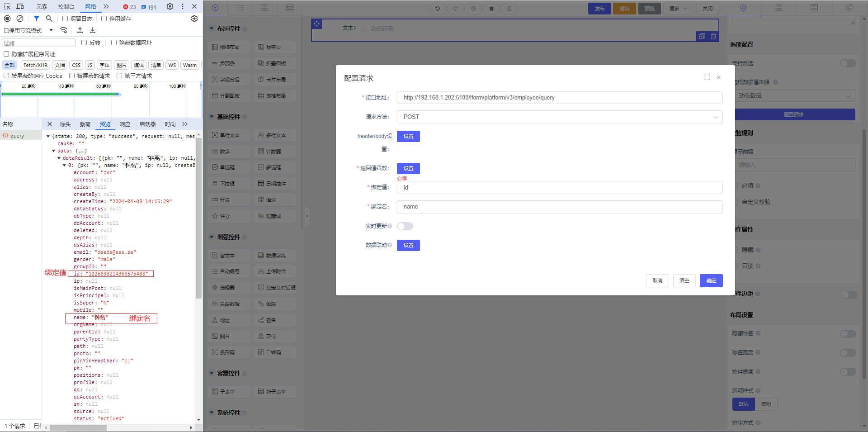This screenshot has width=868, height=432.
Task: Click the 清空 button
Action: pyautogui.click(x=684, y=280)
